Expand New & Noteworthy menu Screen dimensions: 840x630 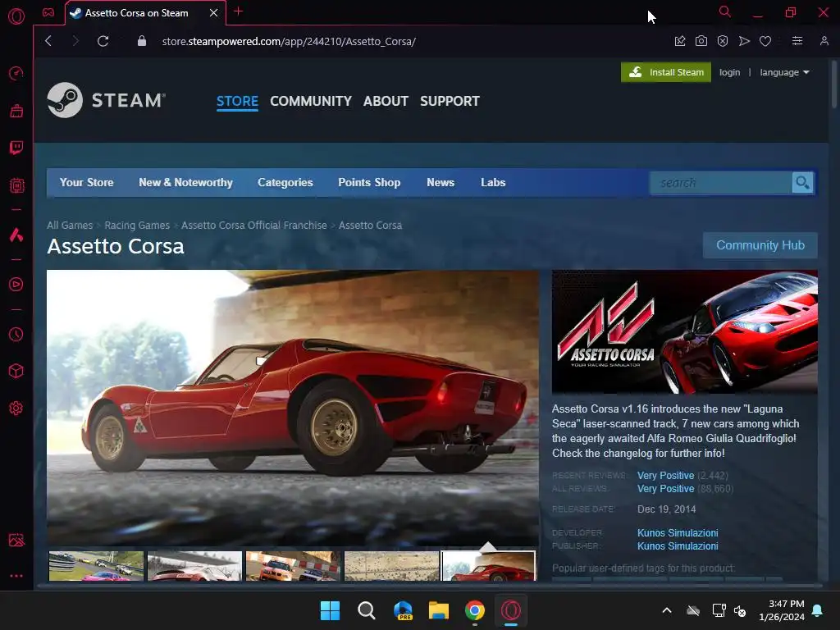tap(185, 183)
